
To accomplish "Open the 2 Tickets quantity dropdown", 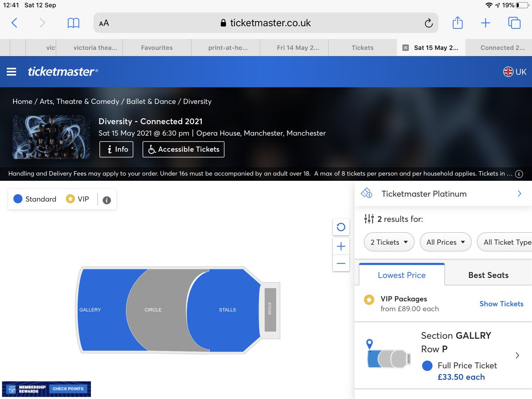I will pyautogui.click(x=389, y=242).
